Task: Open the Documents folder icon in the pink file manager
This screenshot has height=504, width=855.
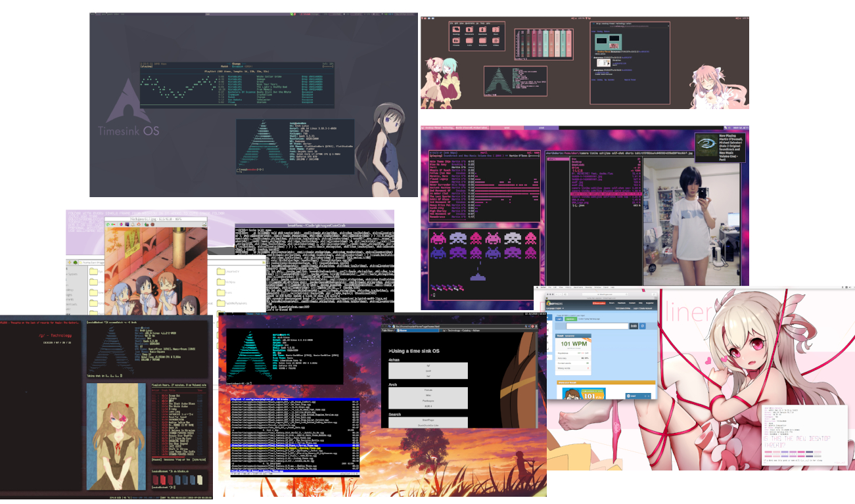Action: (x=469, y=30)
